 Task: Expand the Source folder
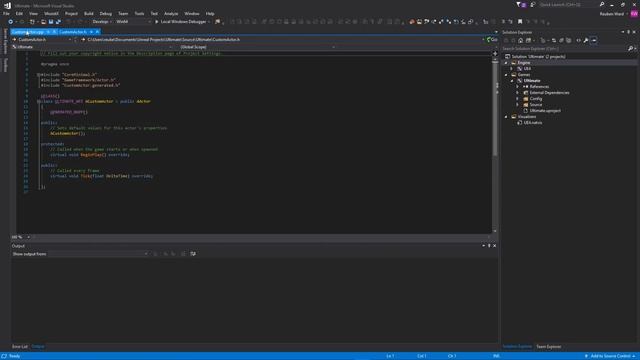(518, 104)
